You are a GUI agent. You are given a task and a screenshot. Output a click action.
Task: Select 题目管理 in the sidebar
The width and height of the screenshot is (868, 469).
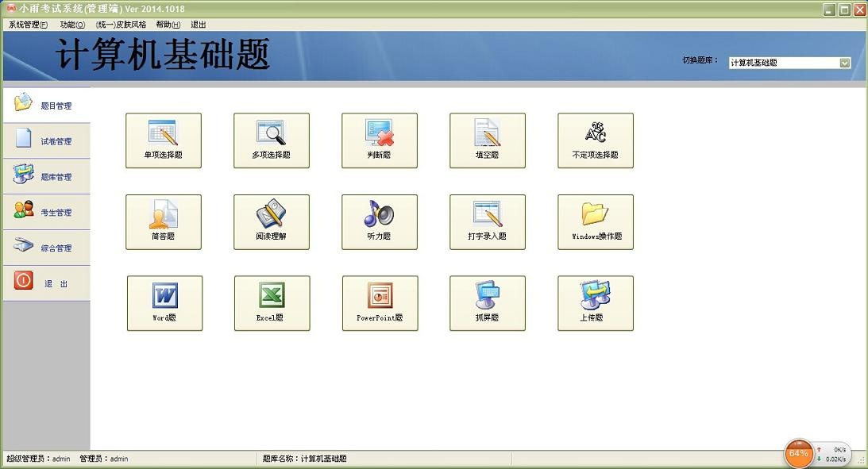(x=47, y=105)
